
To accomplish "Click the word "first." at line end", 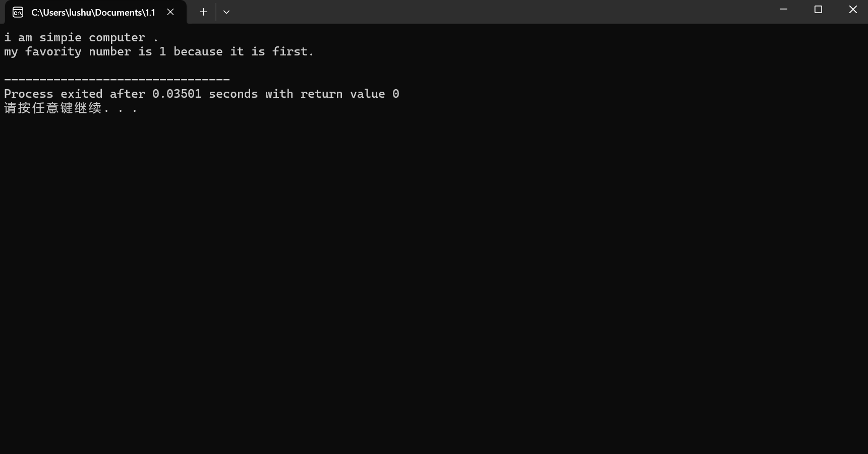I will coord(293,51).
